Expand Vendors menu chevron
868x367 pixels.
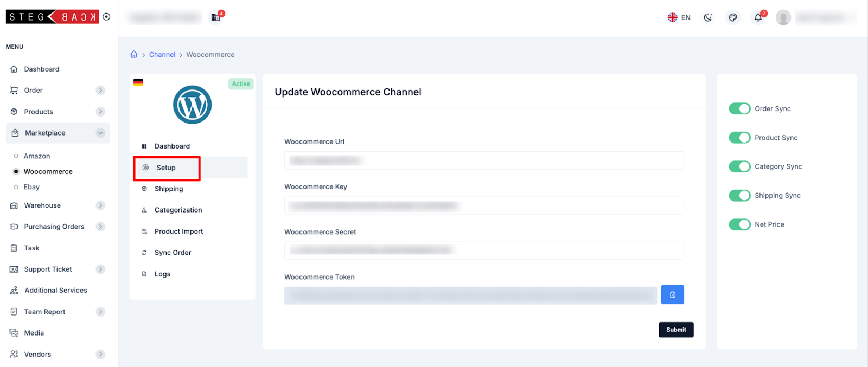pos(100,354)
